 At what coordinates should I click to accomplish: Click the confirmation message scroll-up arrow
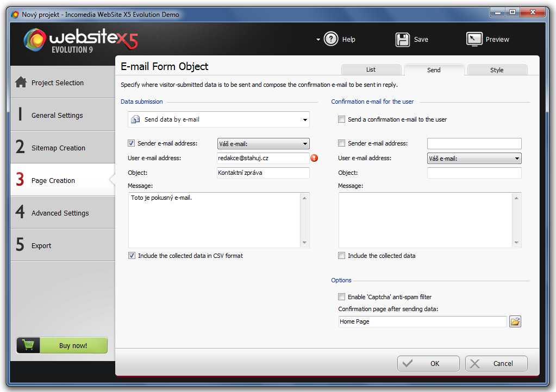(x=517, y=198)
